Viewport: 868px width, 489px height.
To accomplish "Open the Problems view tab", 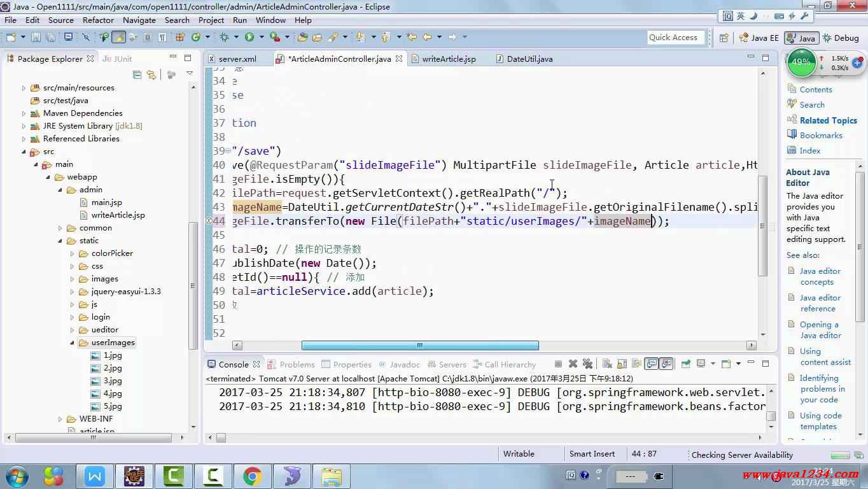I will (291, 364).
